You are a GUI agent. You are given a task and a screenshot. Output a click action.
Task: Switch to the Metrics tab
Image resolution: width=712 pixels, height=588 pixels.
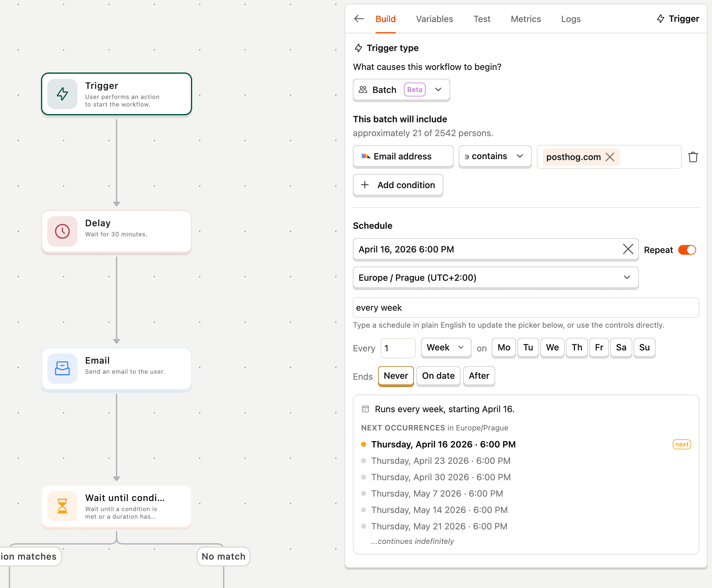coord(525,19)
